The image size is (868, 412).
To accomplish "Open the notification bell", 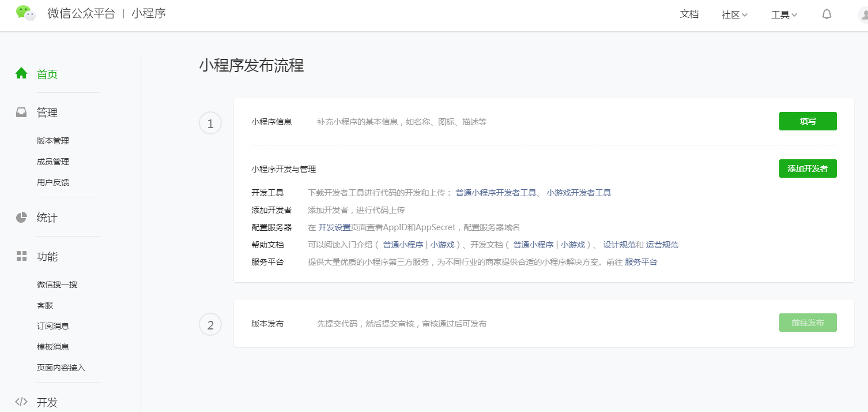I will 827,14.
